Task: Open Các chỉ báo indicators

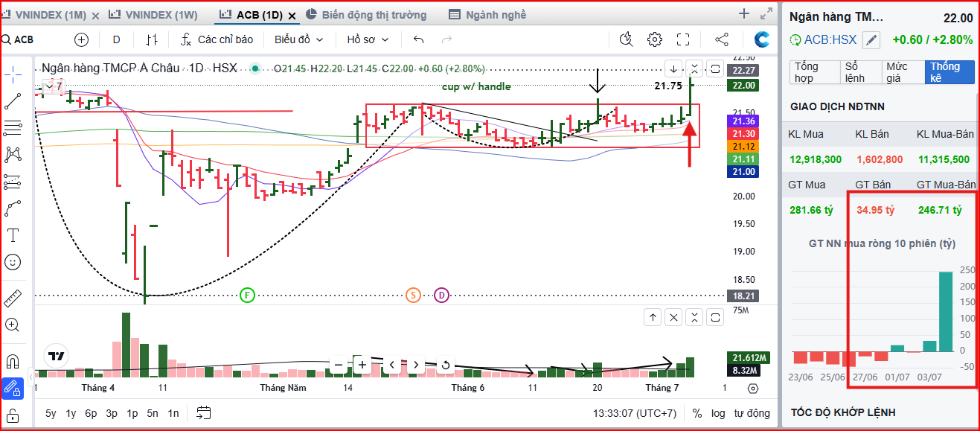Action: pyautogui.click(x=217, y=39)
